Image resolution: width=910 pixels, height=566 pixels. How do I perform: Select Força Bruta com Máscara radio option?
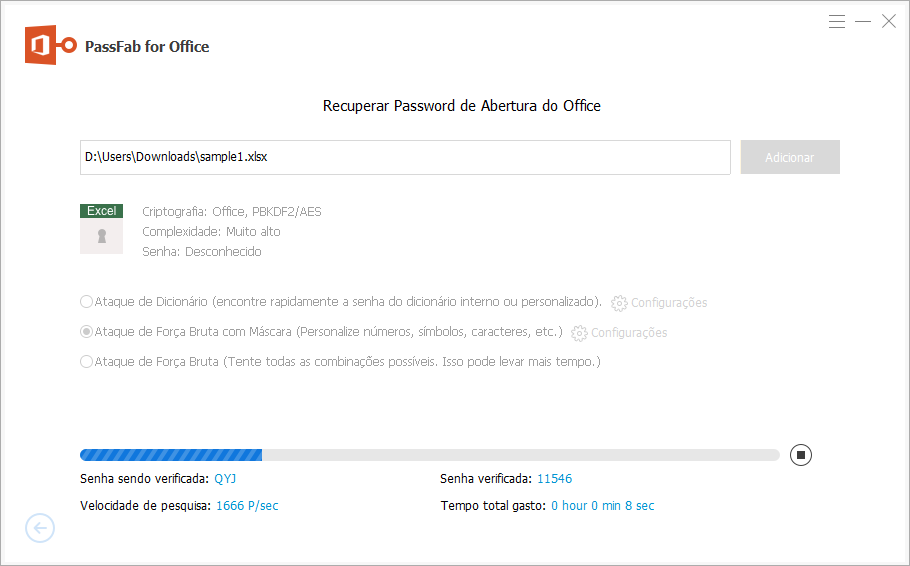click(86, 331)
